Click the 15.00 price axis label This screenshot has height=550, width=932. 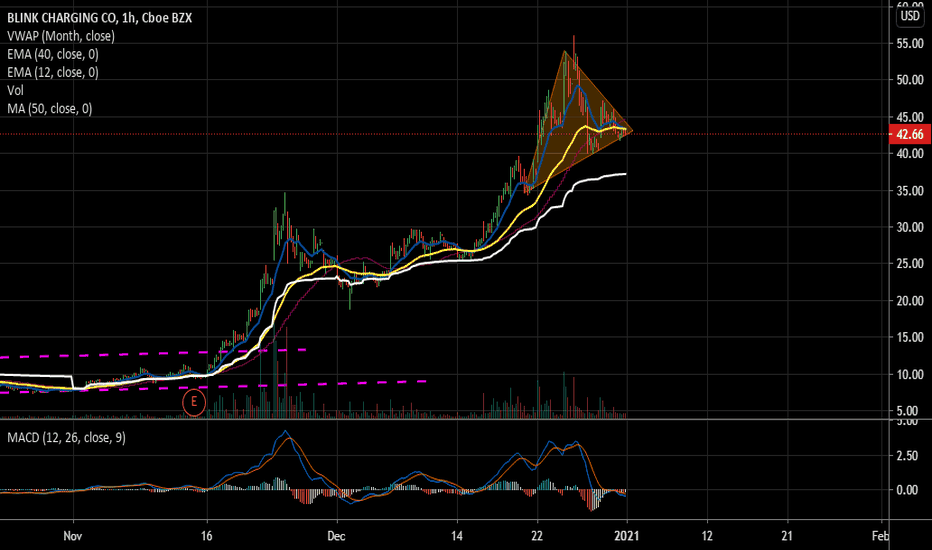[909, 337]
